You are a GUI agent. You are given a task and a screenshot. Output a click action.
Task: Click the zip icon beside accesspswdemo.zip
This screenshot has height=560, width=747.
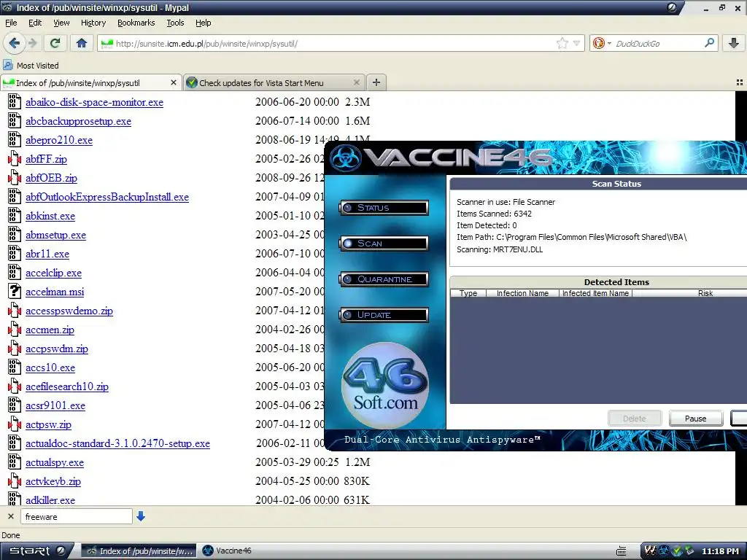point(15,311)
